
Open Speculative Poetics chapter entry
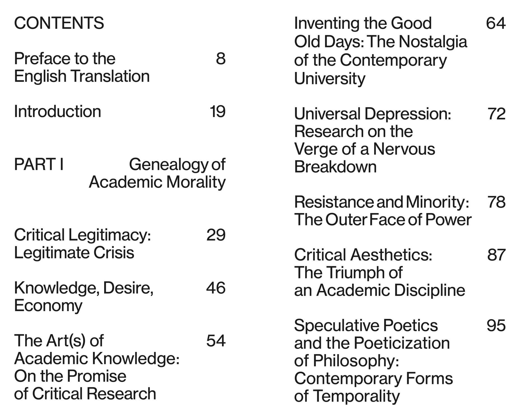[373, 361]
